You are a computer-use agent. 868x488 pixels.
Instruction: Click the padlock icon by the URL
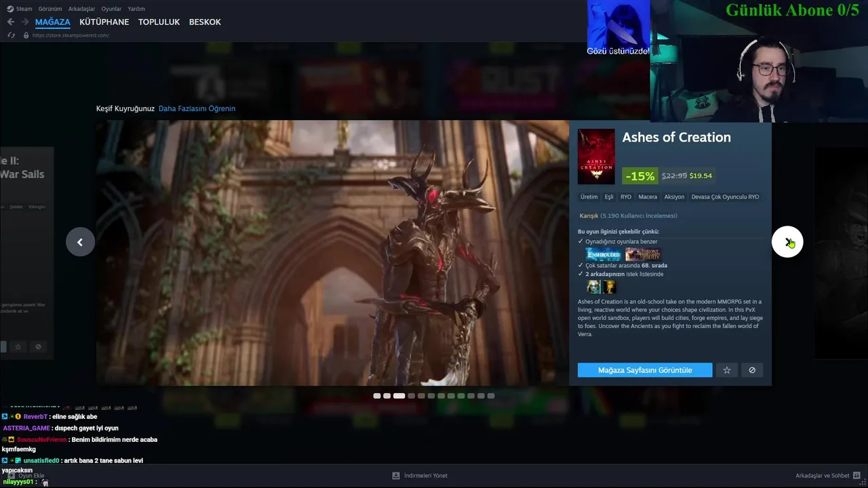tap(26, 35)
